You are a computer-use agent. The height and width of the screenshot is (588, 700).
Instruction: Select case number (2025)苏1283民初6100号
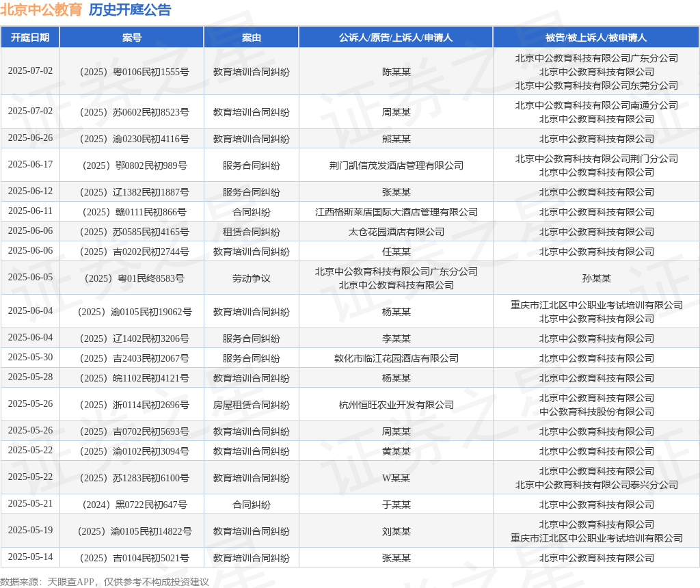tap(135, 478)
